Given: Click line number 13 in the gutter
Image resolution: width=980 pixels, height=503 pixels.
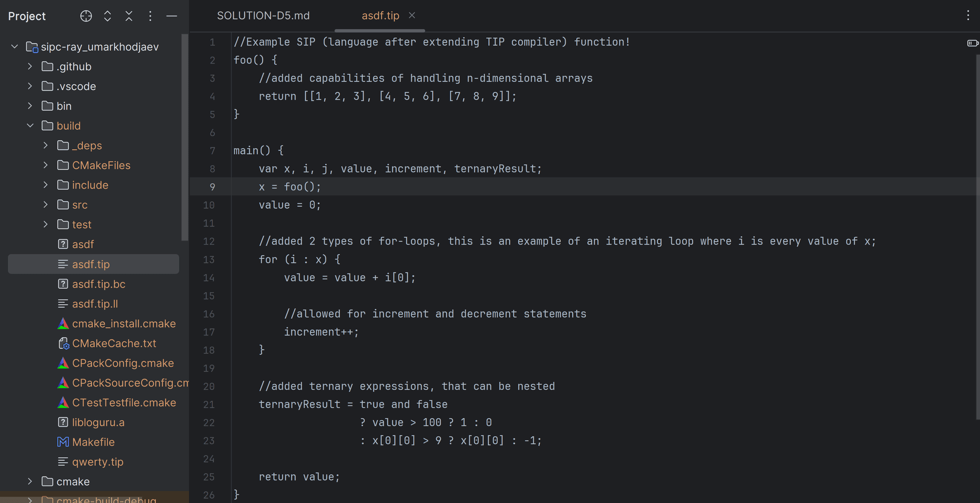Looking at the screenshot, I should [209, 259].
